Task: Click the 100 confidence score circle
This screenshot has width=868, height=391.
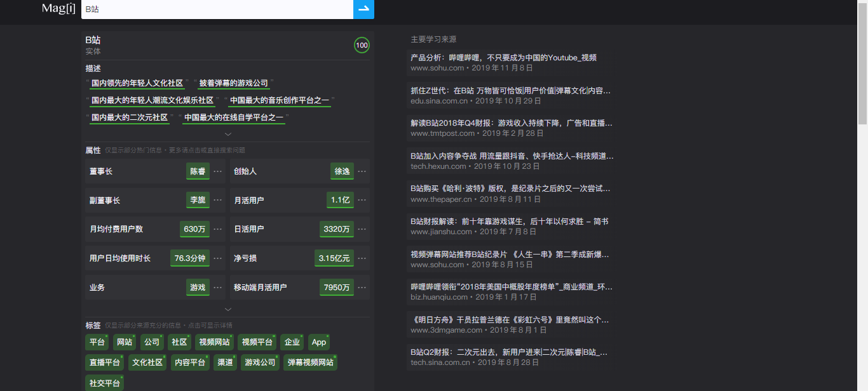Action: (x=362, y=45)
